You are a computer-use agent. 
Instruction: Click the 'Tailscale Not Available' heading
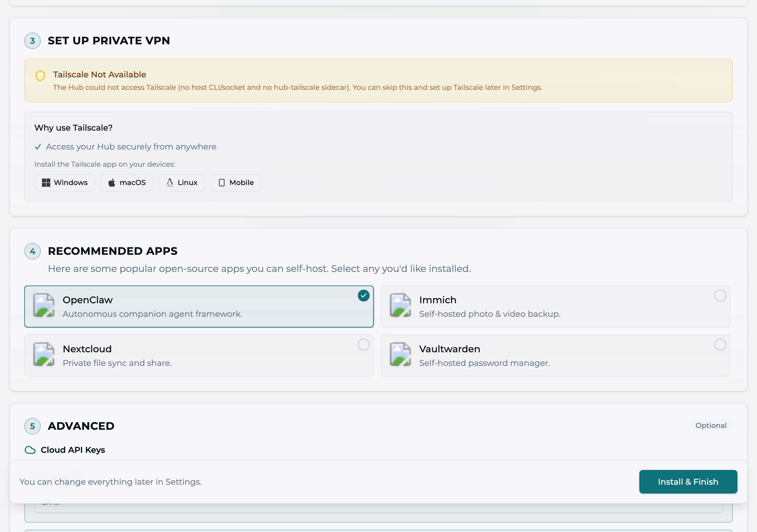(x=100, y=74)
